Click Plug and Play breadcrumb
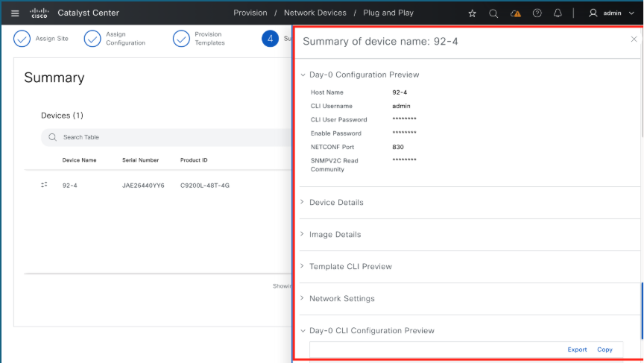 pyautogui.click(x=388, y=13)
